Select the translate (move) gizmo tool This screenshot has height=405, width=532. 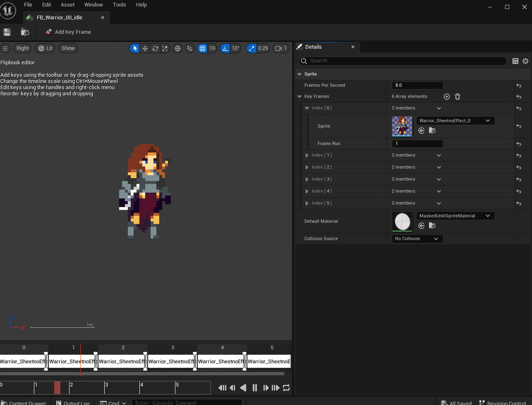145,48
